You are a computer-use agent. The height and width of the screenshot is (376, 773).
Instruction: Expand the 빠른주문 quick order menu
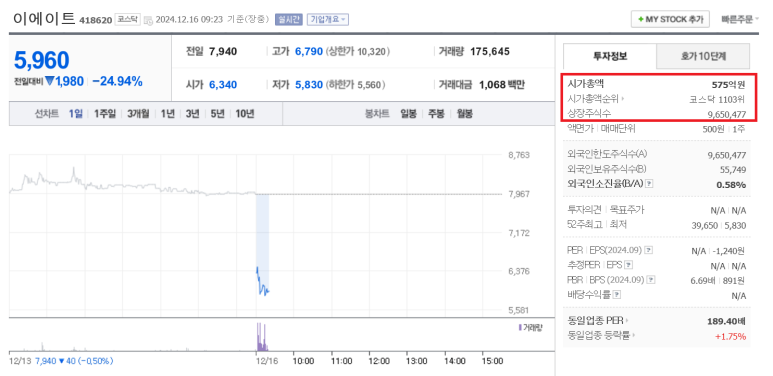click(x=740, y=20)
